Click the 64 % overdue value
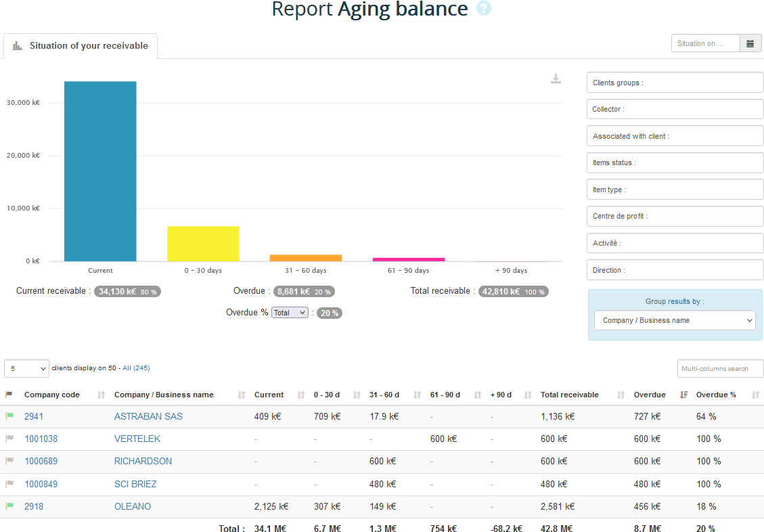Screen dimensions: 764x532 [x=706, y=416]
